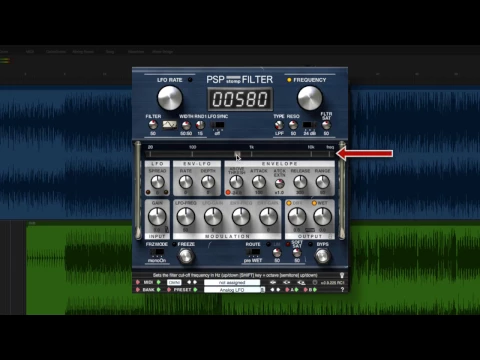480x360 pixels.
Task: Click the ENV-LFO DEPTH knob
Action: pos(208,182)
